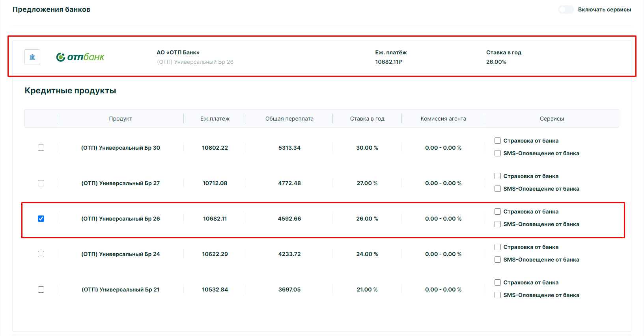Select the Универсальный Бр 21 product checkbox
Screen dimensions: 644x336
(x=41, y=290)
